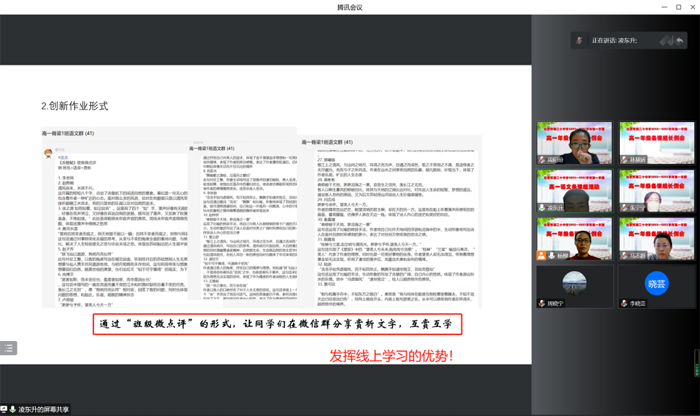This screenshot has width=700, height=416.
Task: Select the tile of the woman touching her face
Action: click(575, 143)
